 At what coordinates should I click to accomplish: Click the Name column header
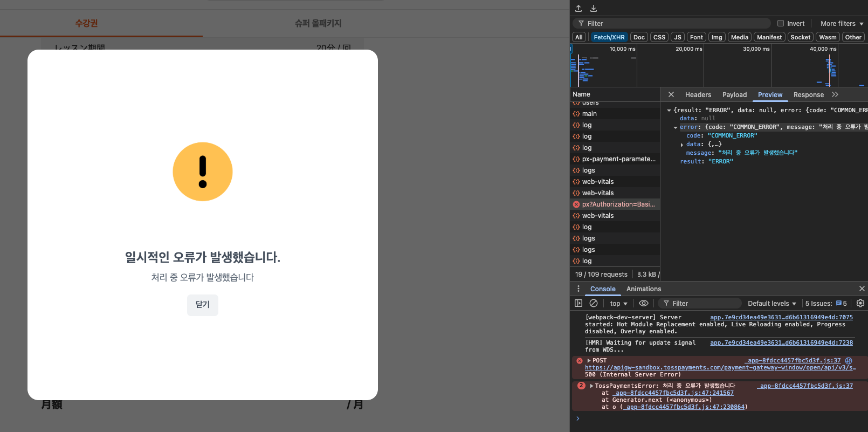[x=615, y=94]
